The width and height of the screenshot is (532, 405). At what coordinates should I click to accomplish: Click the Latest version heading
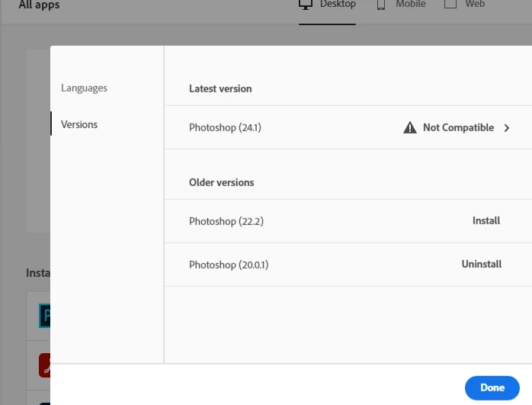220,88
